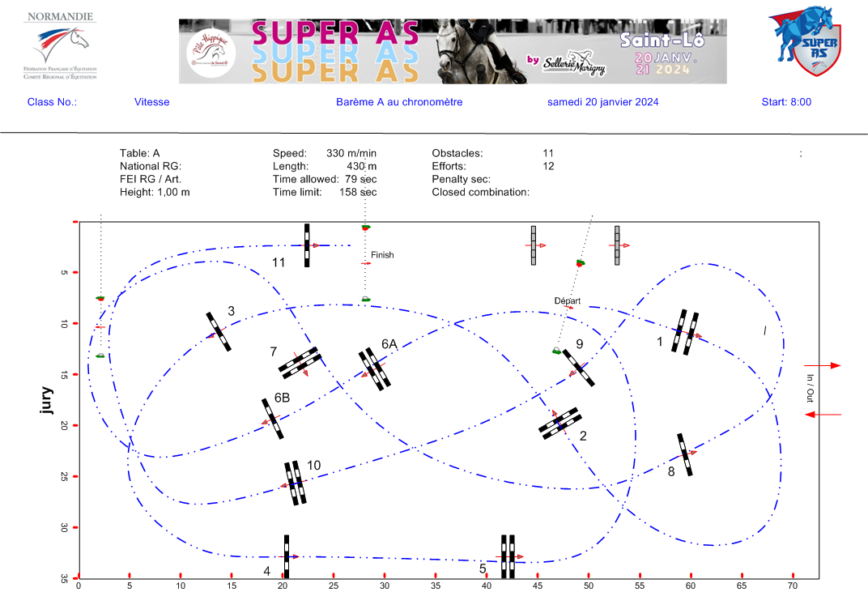Select the jury position label
Viewport: 868px width, 592px height.
pyautogui.click(x=46, y=401)
